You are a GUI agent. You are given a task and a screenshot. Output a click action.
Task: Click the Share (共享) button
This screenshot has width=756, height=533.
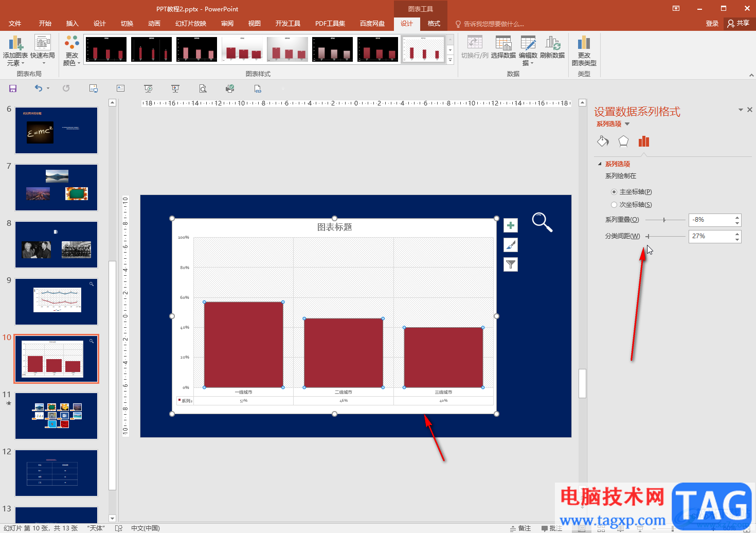[739, 24]
